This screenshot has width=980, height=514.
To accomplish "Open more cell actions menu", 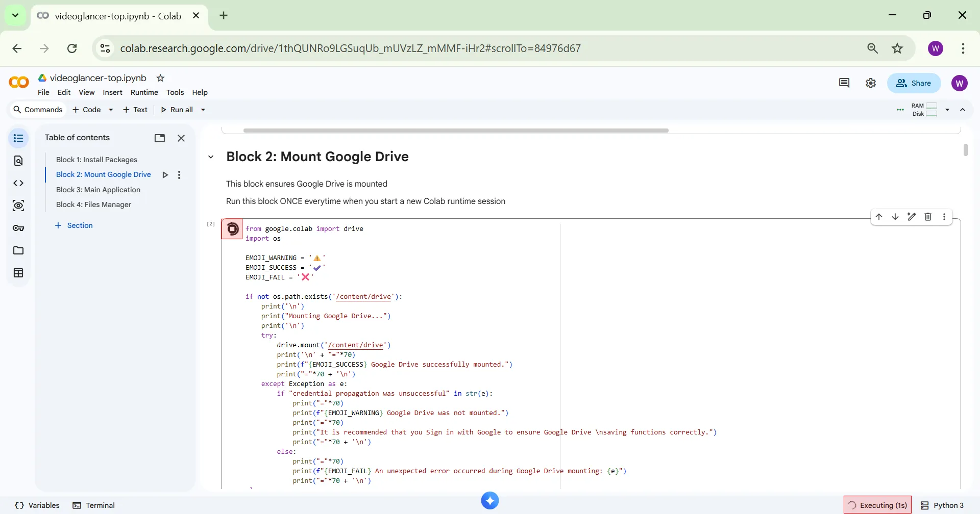I will click(944, 217).
